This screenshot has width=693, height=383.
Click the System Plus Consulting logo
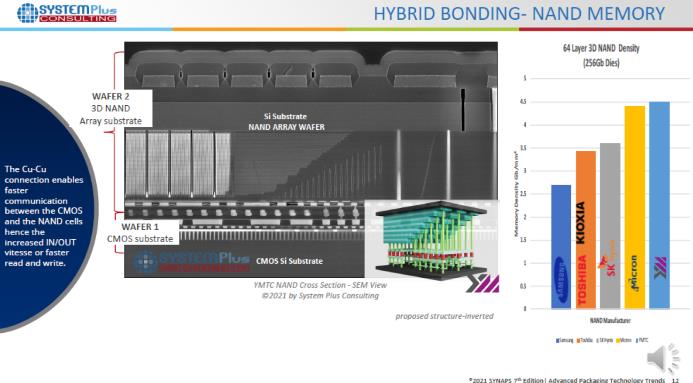(x=67, y=13)
